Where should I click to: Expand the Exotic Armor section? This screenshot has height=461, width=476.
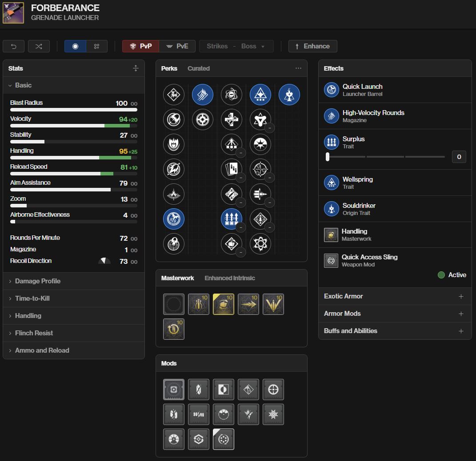point(395,296)
